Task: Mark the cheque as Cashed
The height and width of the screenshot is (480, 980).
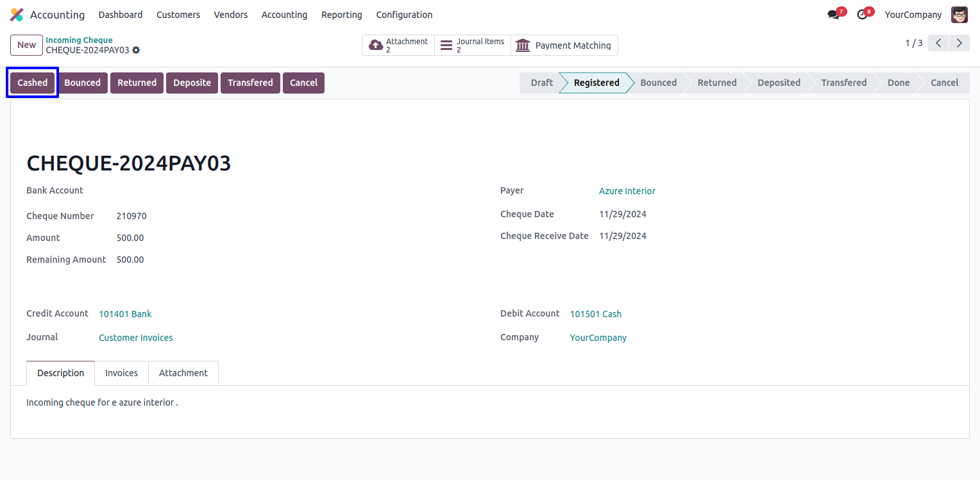Action: 33,83
